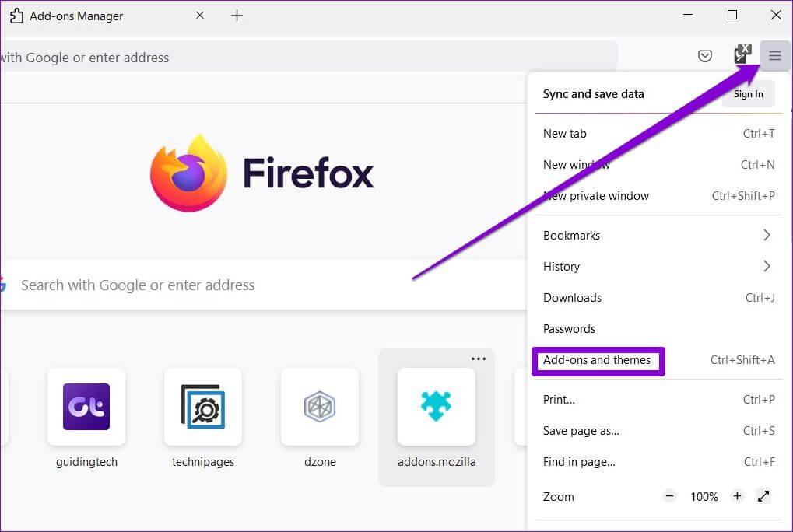This screenshot has width=793, height=532.
Task: Choose New private window item
Action: [x=658, y=196]
